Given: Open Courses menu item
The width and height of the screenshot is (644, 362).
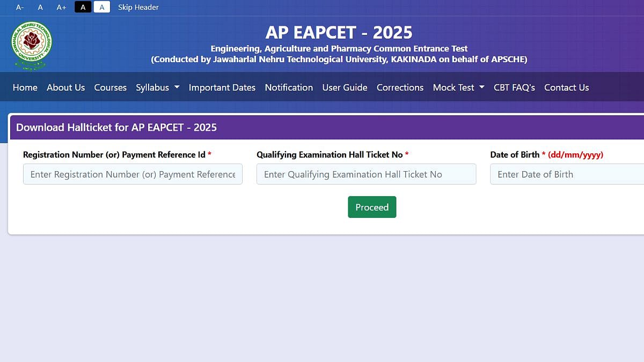Looking at the screenshot, I should [x=111, y=87].
